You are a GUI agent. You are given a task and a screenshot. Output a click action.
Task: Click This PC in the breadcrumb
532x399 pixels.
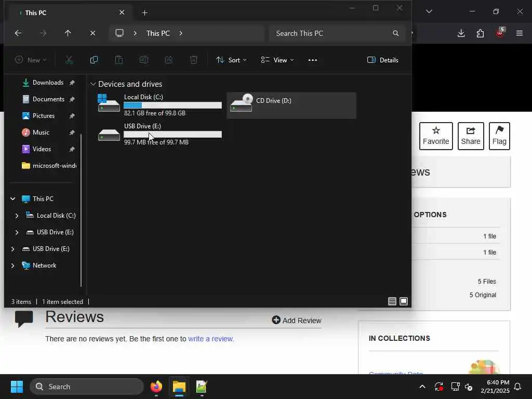pyautogui.click(x=158, y=33)
